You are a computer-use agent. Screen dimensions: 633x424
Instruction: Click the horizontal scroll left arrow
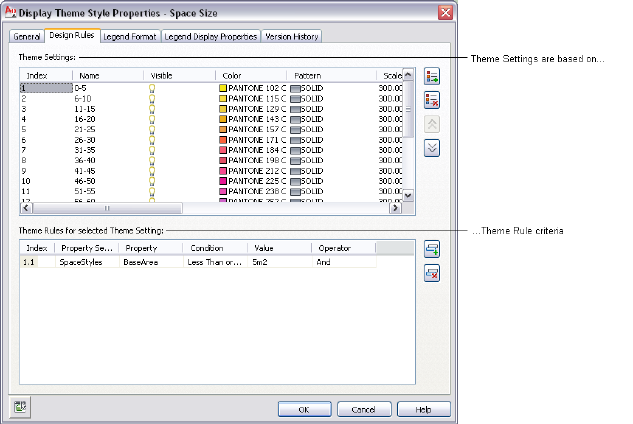pyautogui.click(x=26, y=208)
